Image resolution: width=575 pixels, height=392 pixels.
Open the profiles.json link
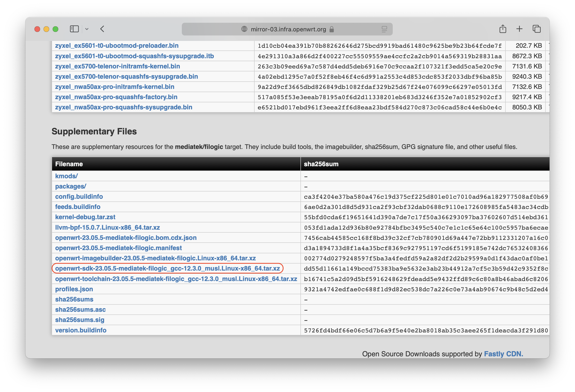74,289
